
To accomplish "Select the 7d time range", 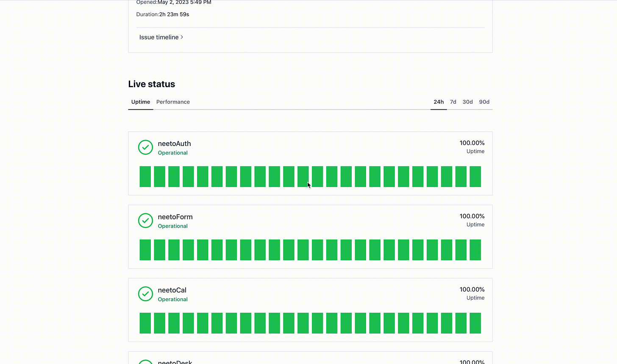I will click(x=453, y=102).
